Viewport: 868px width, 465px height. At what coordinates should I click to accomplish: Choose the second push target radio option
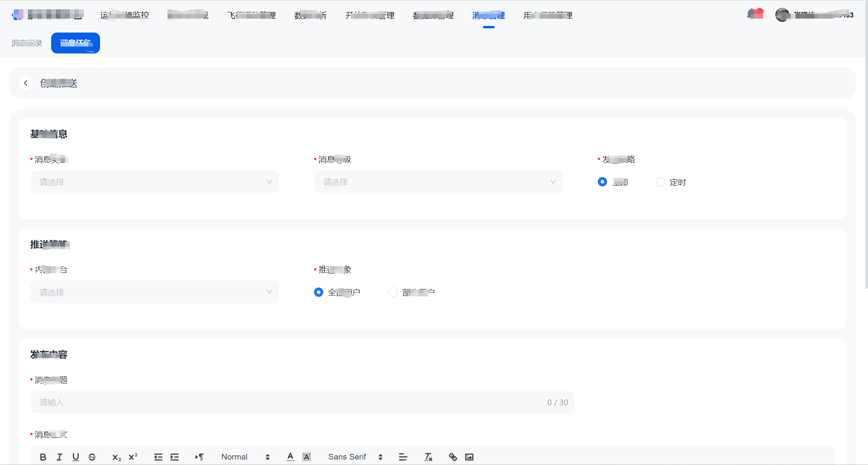(x=393, y=292)
